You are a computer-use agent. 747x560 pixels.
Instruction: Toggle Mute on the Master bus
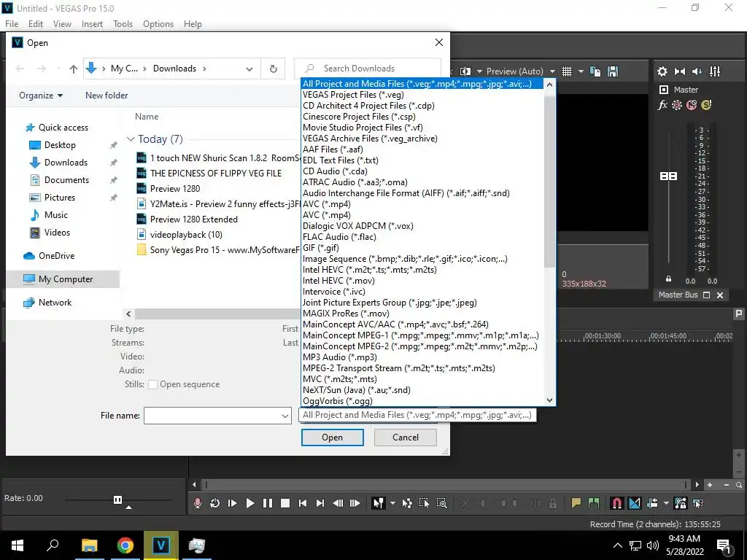pyautogui.click(x=692, y=105)
